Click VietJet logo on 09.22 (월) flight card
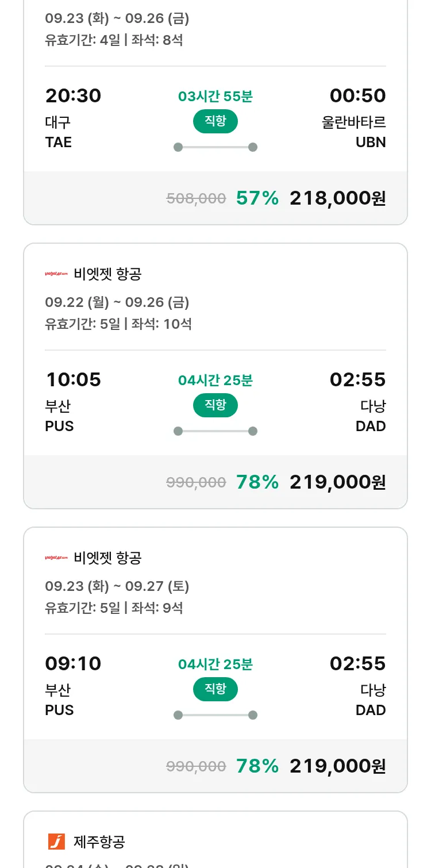This screenshot has width=431, height=868. tap(56, 274)
